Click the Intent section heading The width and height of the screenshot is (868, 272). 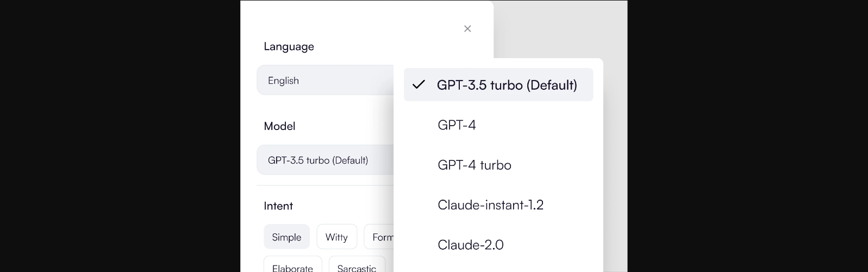(278, 206)
